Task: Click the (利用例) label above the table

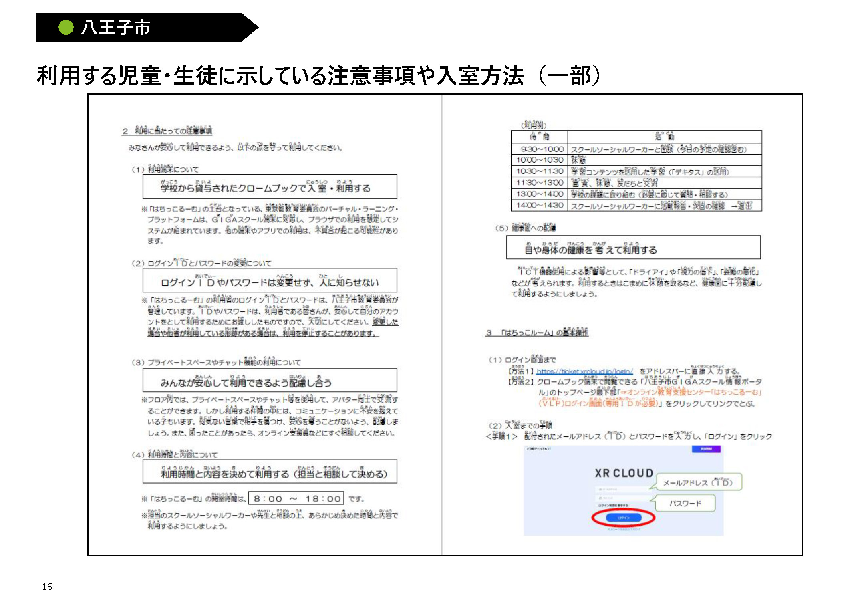Action: (534, 125)
